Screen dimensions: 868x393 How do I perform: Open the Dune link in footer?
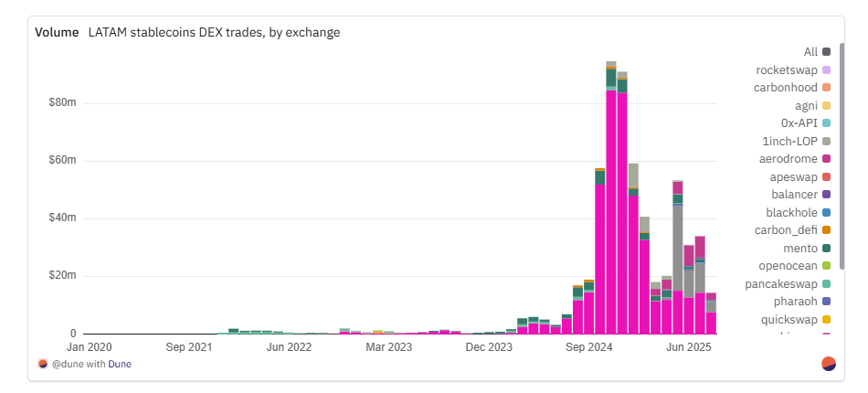120,365
